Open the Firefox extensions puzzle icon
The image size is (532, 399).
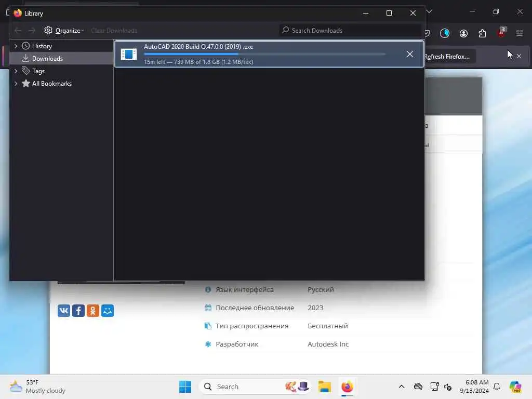tap(482, 33)
